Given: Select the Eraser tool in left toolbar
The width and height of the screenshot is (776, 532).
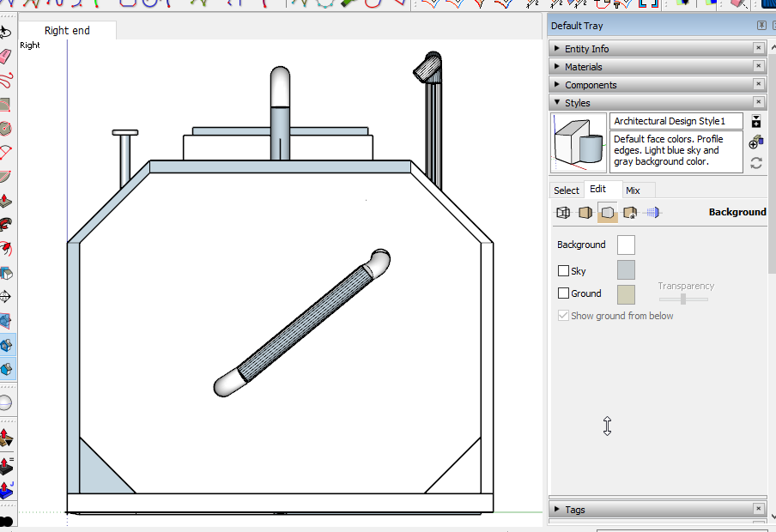Looking at the screenshot, I should [6, 57].
